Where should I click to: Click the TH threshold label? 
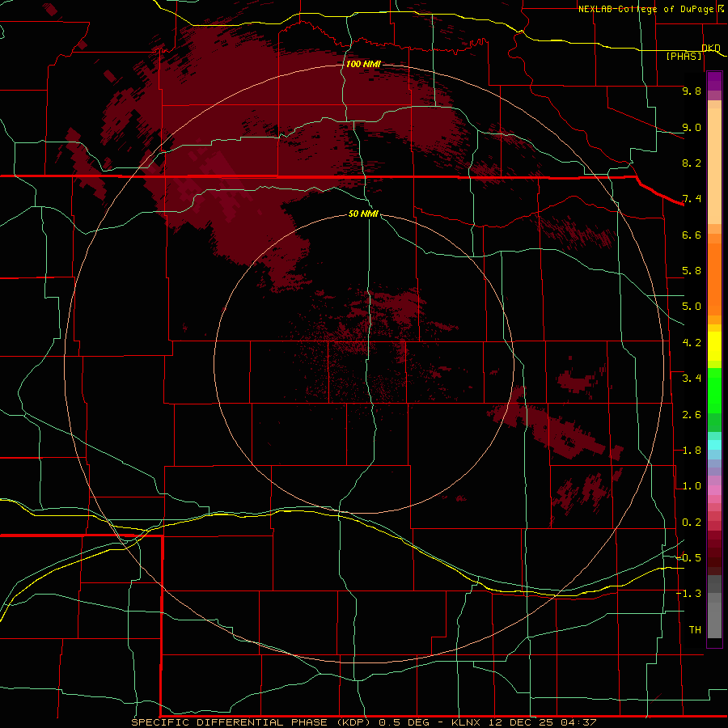(x=695, y=630)
